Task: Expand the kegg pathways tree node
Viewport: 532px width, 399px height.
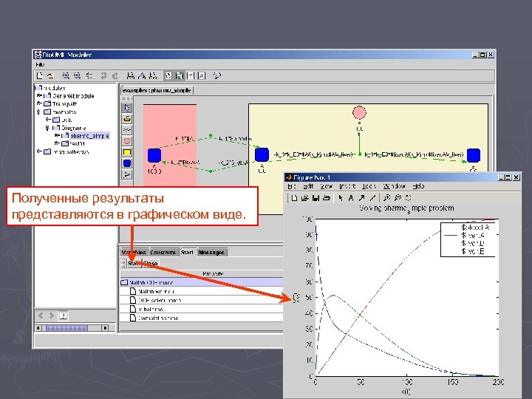Action: (39, 151)
